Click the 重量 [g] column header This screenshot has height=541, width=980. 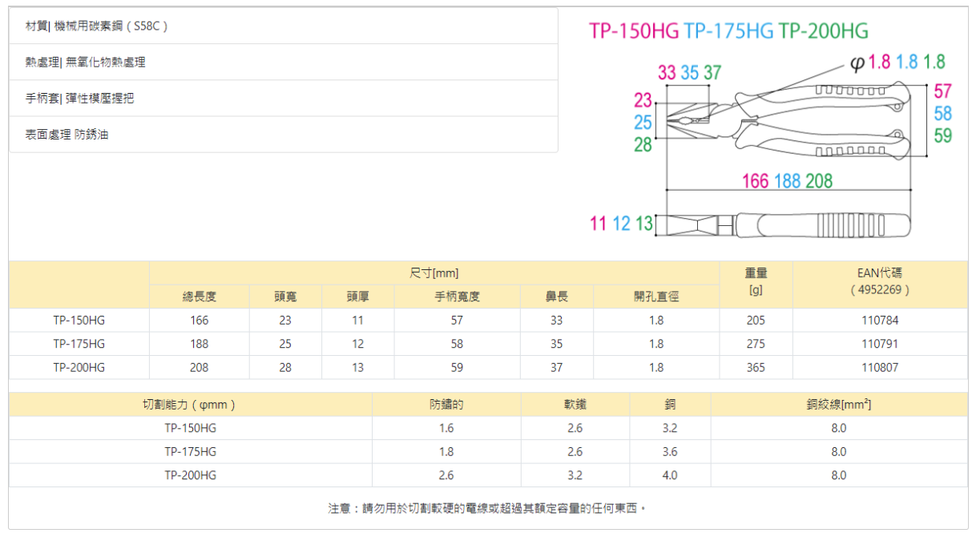[x=756, y=281]
